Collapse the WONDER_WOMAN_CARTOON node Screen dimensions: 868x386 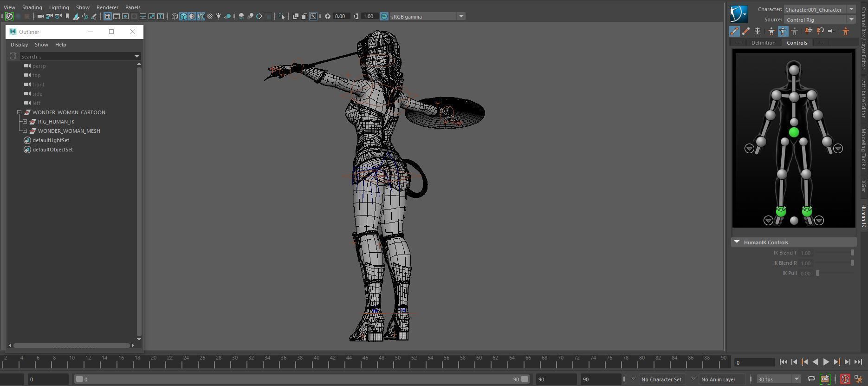click(x=19, y=112)
